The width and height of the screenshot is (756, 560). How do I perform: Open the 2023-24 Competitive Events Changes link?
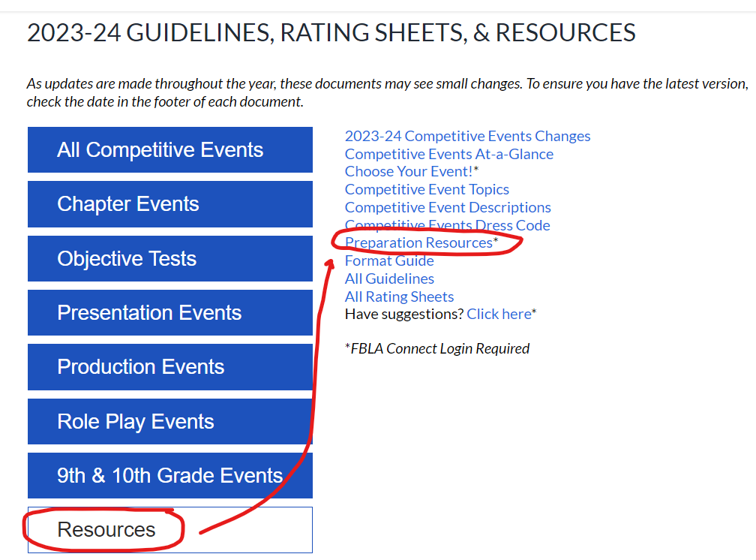[x=467, y=136]
